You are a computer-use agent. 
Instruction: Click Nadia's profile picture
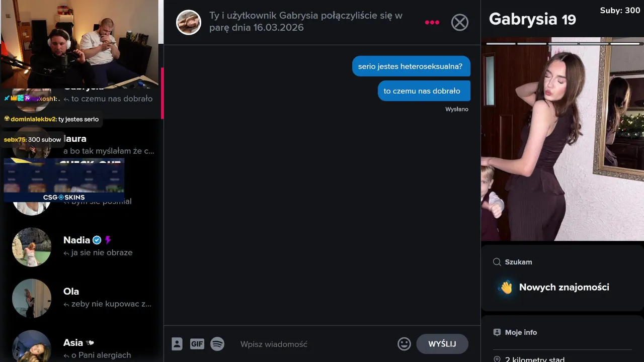32,247
